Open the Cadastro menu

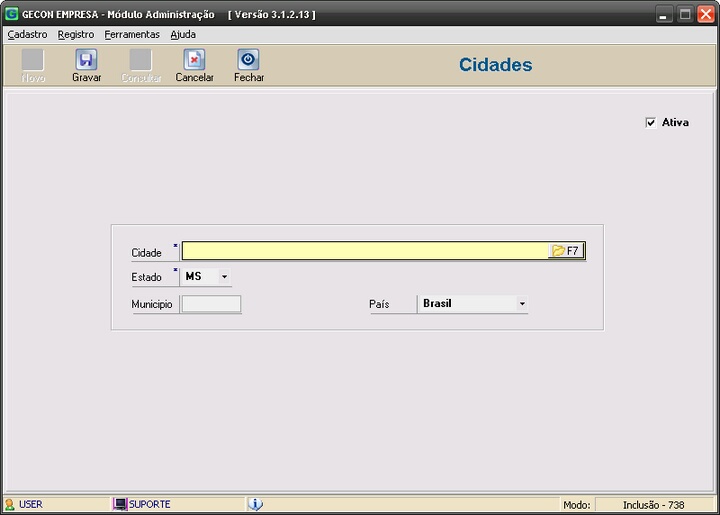27,34
